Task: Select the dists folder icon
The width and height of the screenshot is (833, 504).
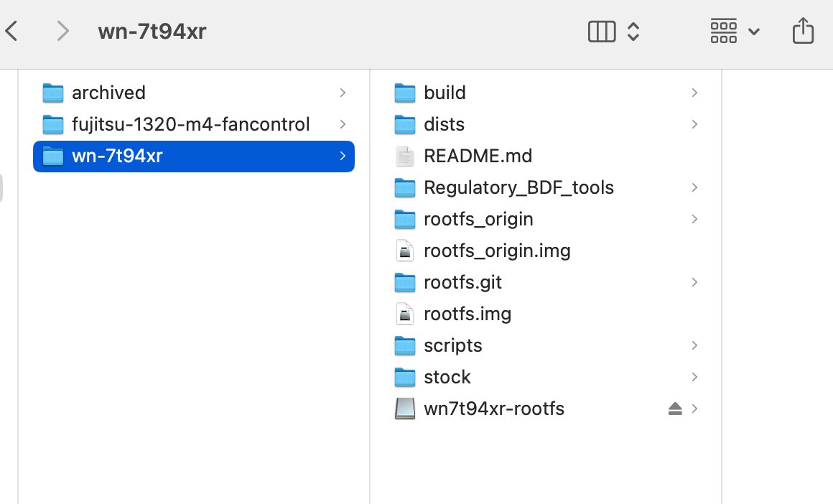Action: (x=405, y=124)
